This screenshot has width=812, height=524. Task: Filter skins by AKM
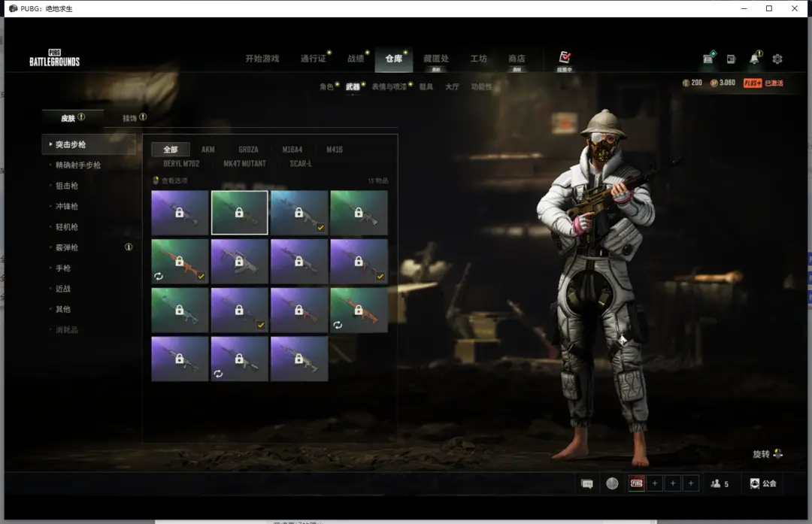[x=208, y=149]
